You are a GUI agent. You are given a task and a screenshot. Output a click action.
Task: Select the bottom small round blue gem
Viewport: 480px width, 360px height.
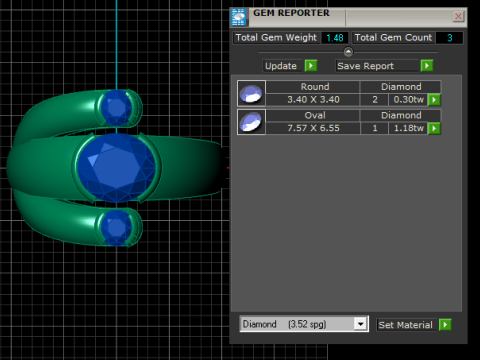(117, 227)
